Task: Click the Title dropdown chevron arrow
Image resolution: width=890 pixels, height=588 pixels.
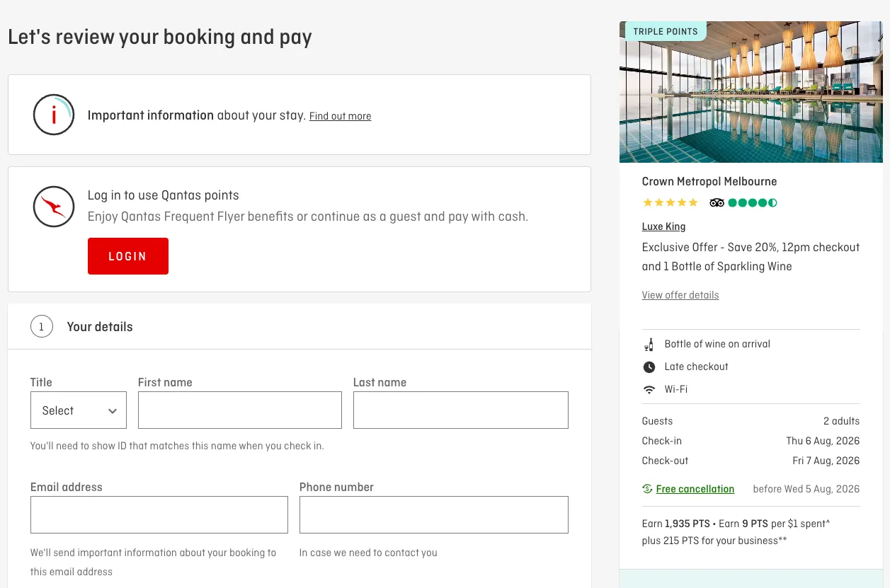Action: tap(113, 411)
